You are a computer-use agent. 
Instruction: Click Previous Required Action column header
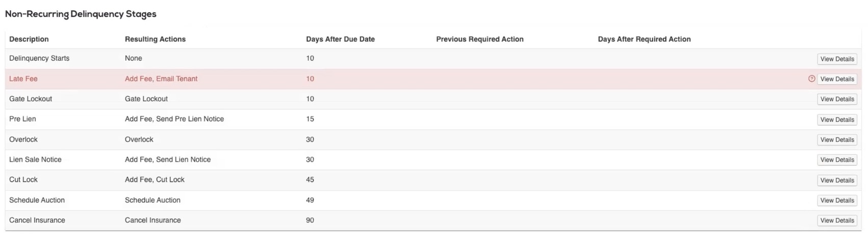pyautogui.click(x=479, y=39)
